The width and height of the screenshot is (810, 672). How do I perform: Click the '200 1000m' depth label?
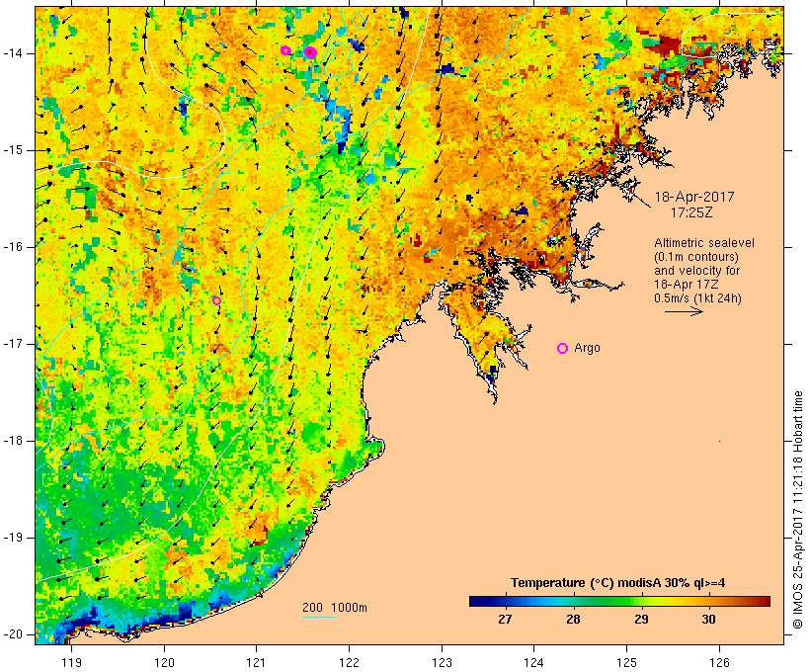335,608
